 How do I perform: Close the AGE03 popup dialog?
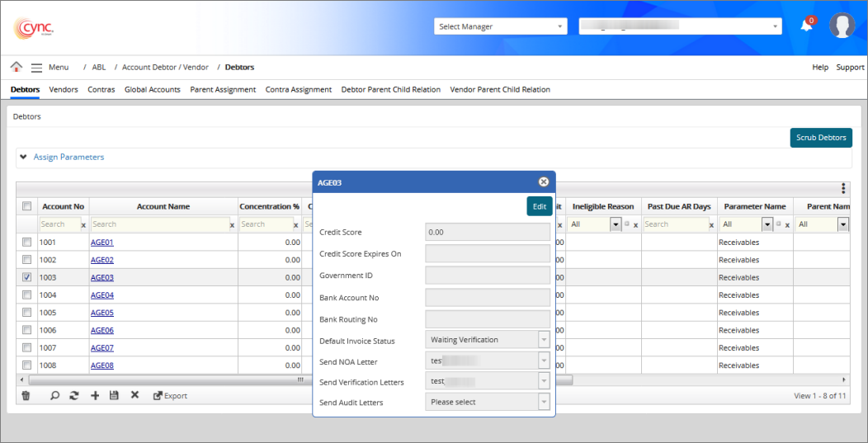coord(543,182)
